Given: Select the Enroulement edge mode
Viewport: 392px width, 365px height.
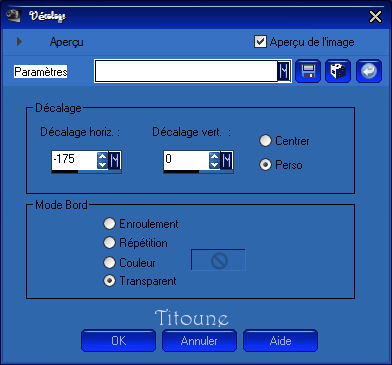Looking at the screenshot, I should [109, 224].
